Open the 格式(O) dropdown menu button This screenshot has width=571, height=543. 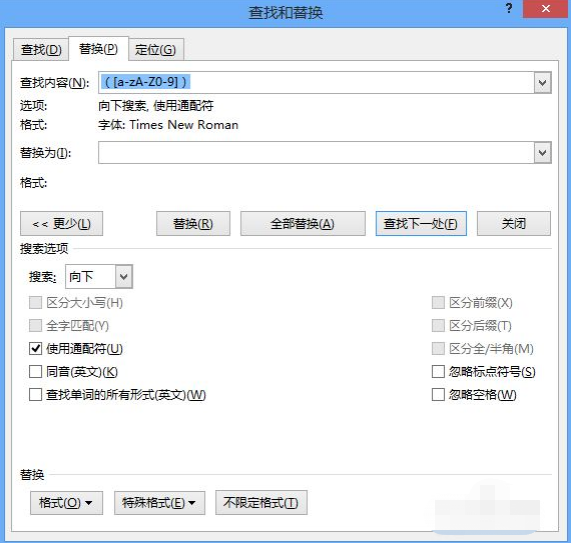[x=66, y=503]
